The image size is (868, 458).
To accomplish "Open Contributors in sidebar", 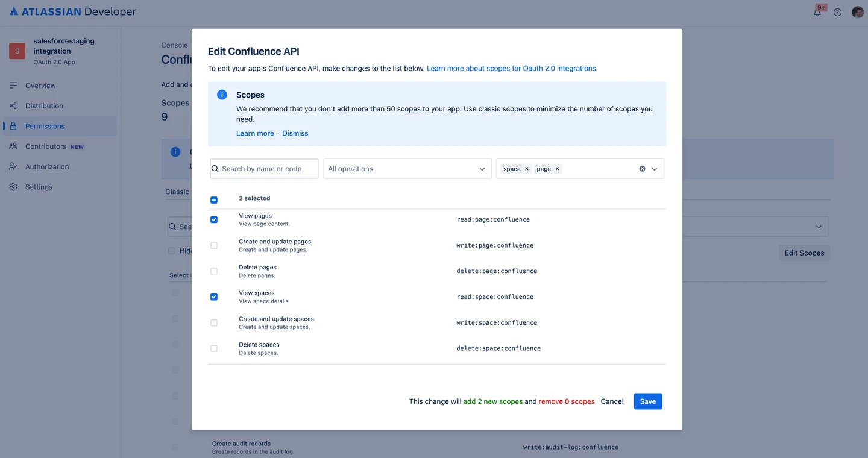I will [x=46, y=146].
